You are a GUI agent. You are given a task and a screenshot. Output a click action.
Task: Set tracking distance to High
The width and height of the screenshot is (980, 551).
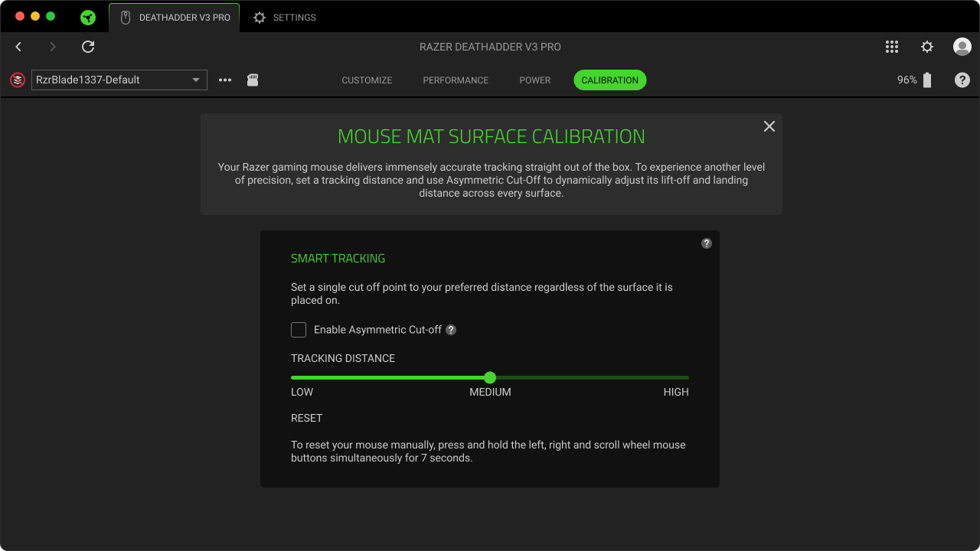pyautogui.click(x=676, y=392)
